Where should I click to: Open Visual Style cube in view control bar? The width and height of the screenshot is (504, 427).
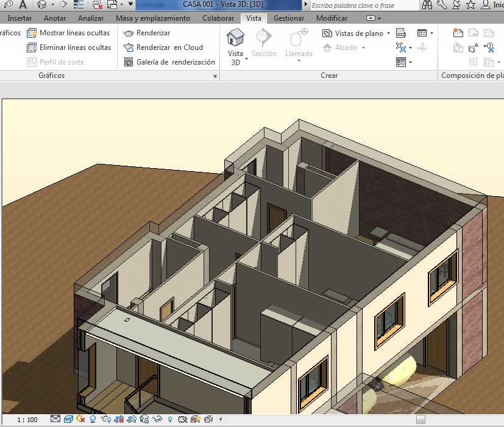(x=68, y=420)
